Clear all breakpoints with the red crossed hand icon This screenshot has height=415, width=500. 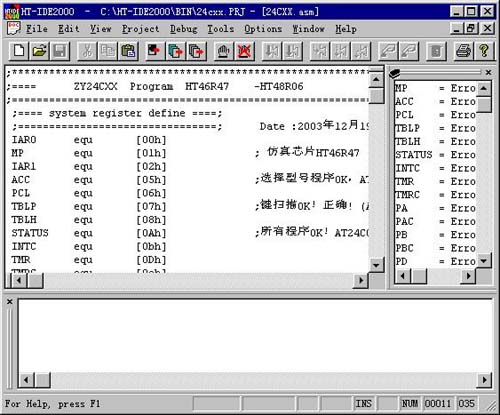pos(244,51)
